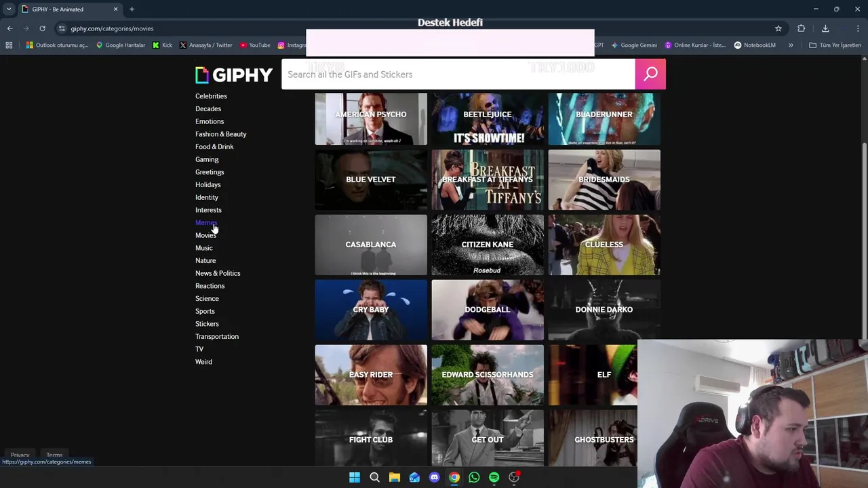This screenshot has width=868, height=488.
Task: Open the Terms link
Action: click(x=54, y=455)
